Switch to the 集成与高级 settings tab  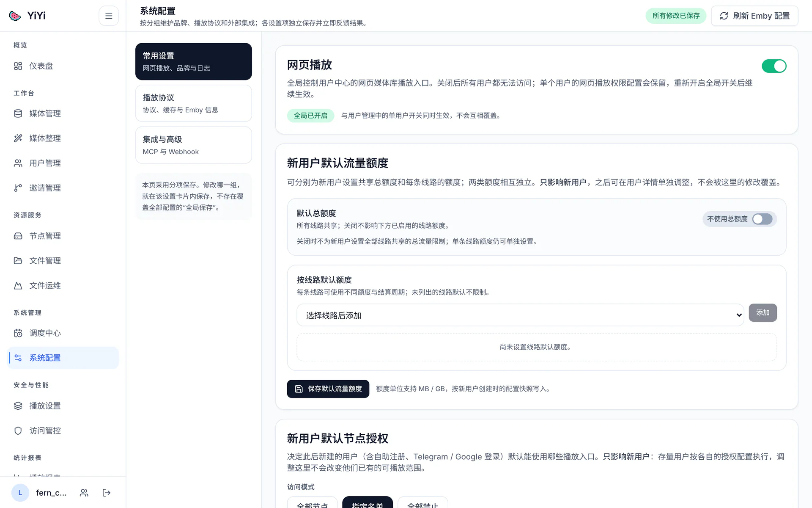click(194, 145)
